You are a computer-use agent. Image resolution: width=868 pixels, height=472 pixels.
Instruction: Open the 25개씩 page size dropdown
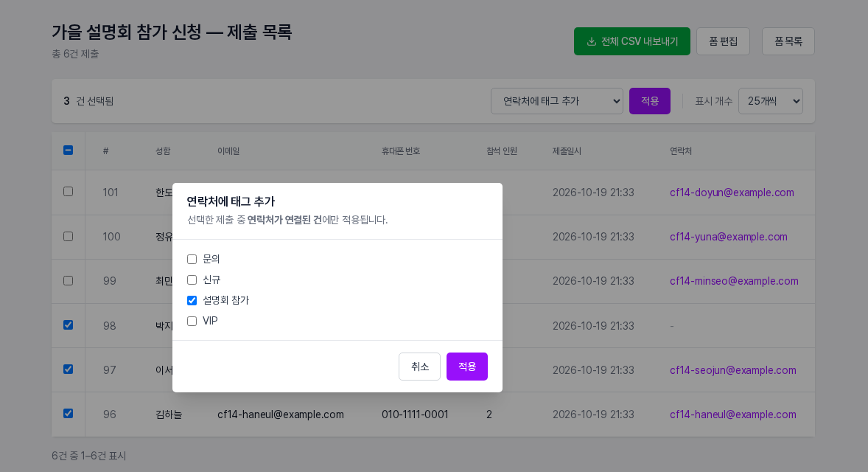(771, 101)
